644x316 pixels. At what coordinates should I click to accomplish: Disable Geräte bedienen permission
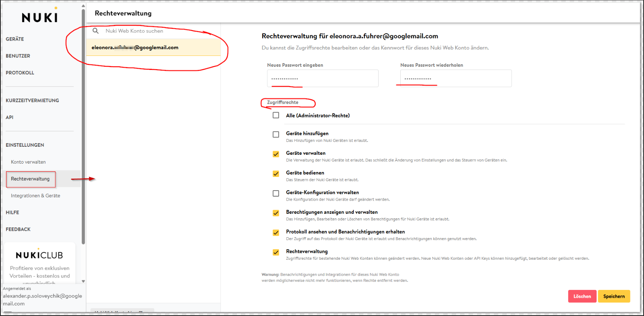click(276, 174)
